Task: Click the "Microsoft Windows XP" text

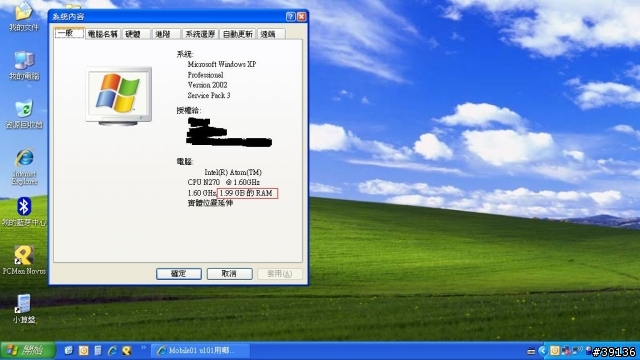Action: 222,64
